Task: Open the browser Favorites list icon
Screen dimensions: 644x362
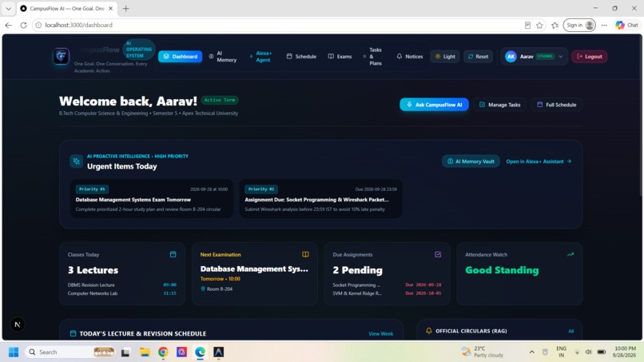Action: coord(555,25)
